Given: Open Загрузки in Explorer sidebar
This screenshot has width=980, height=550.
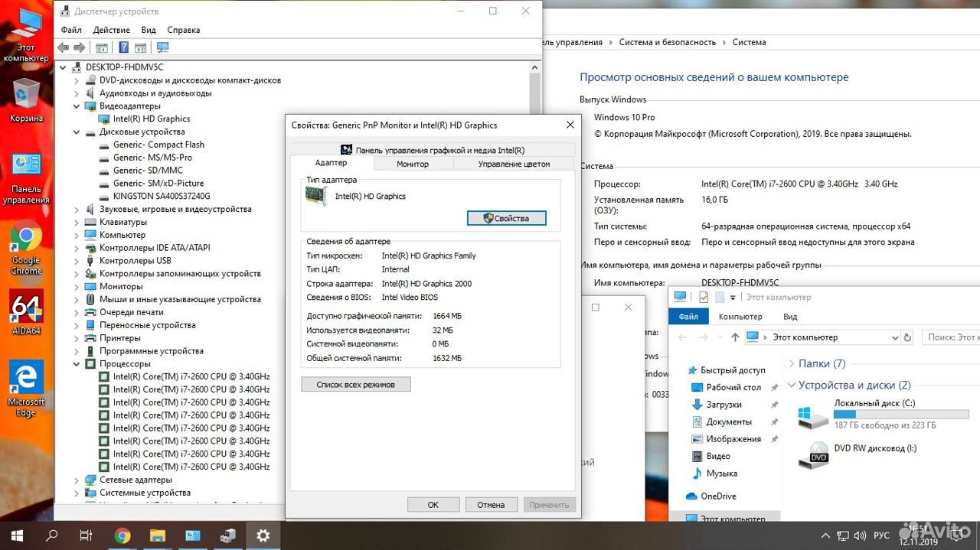Looking at the screenshot, I should [724, 404].
